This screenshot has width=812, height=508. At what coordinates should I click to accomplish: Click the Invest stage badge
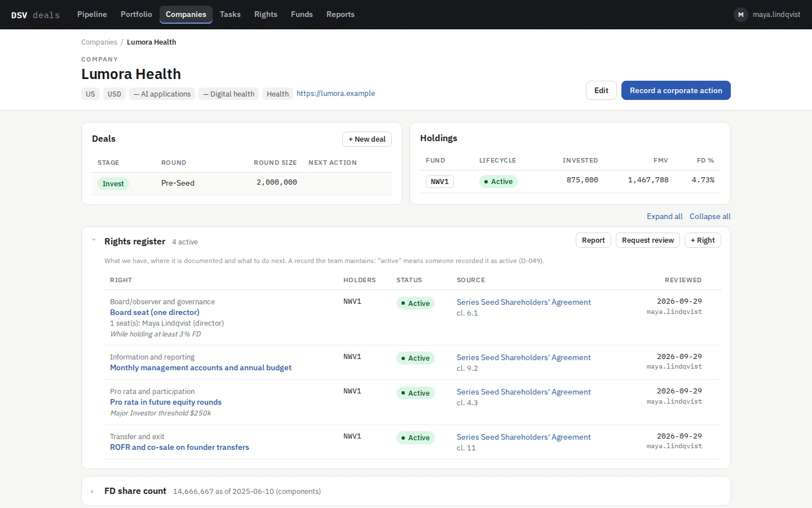coord(113,184)
